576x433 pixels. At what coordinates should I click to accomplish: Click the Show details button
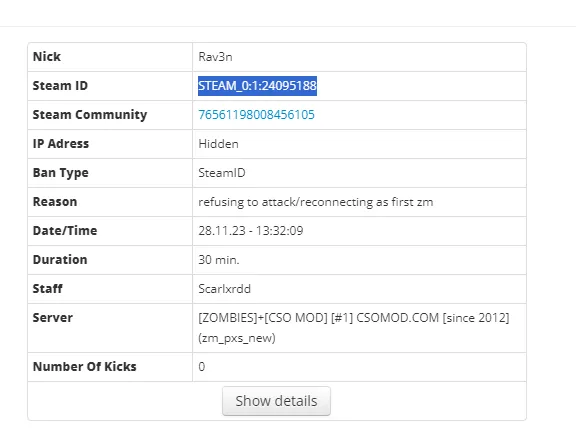point(276,401)
